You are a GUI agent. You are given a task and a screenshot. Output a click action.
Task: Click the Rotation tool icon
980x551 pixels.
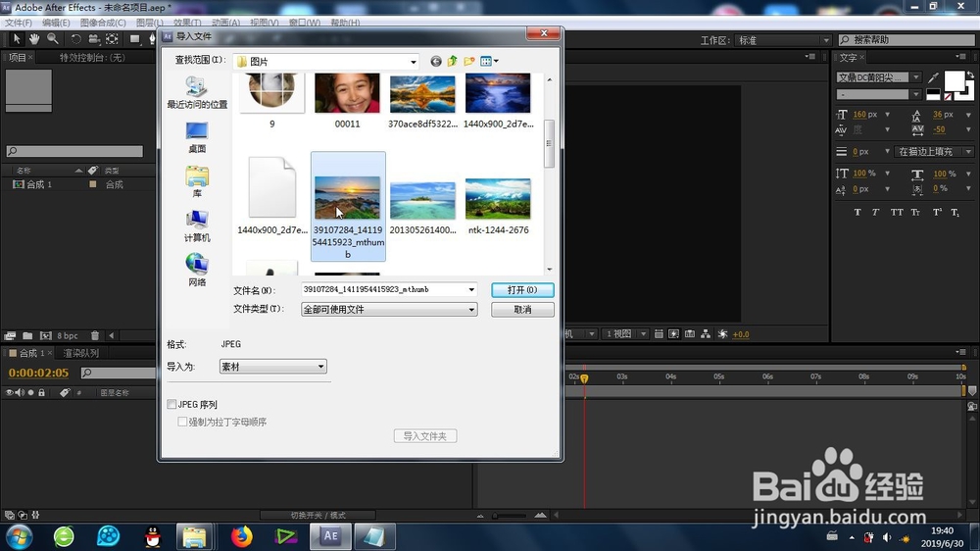(75, 39)
